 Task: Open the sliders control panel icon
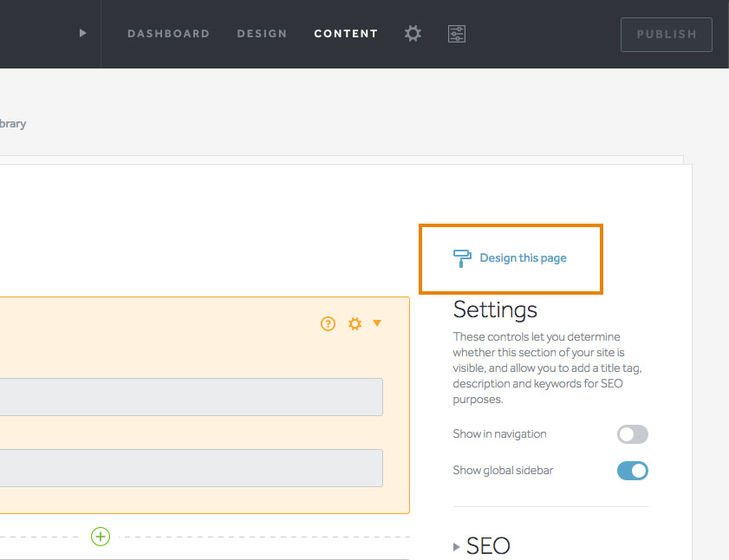coord(457,34)
